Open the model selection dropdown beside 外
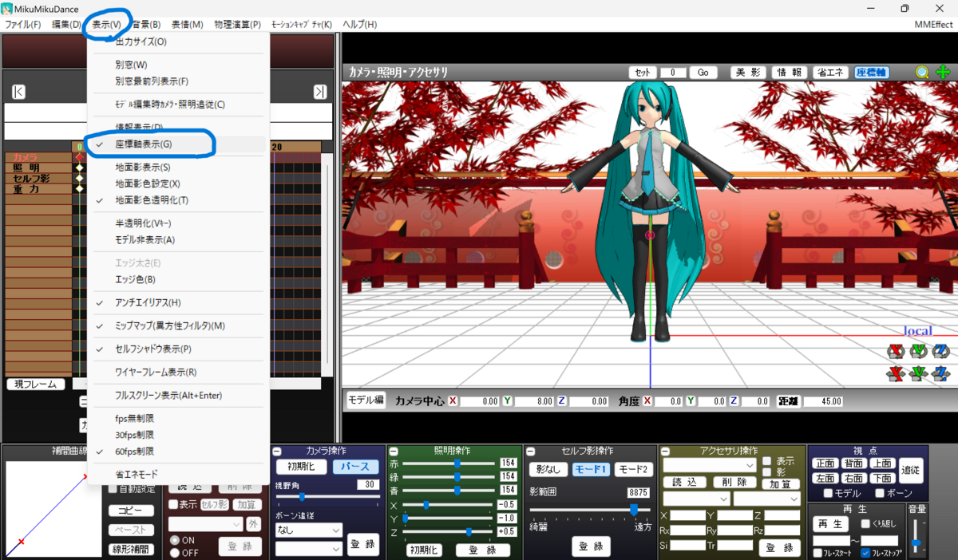 tap(205, 524)
